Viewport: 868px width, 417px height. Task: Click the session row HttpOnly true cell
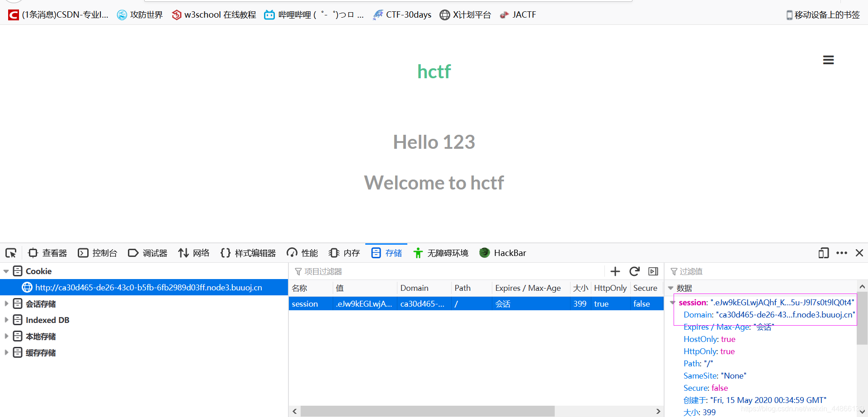click(x=610, y=304)
